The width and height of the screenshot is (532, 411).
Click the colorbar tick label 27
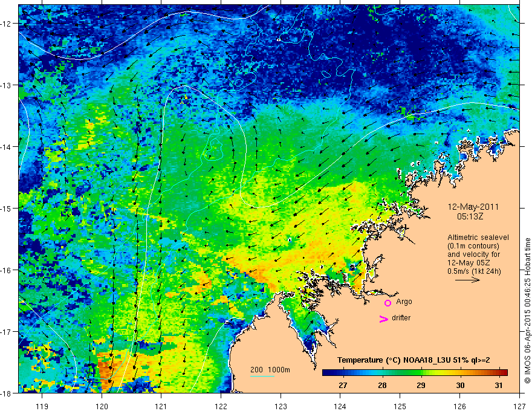[x=343, y=385]
